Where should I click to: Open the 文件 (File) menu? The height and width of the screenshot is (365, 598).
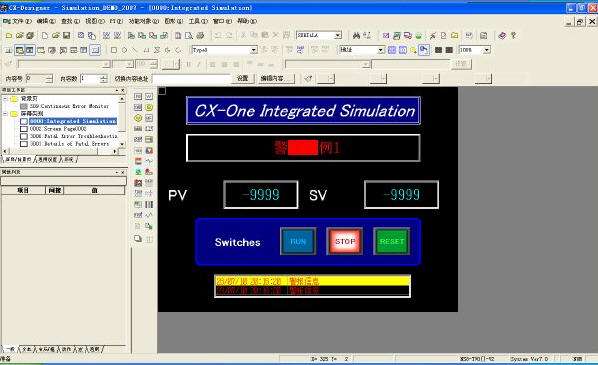(x=18, y=21)
